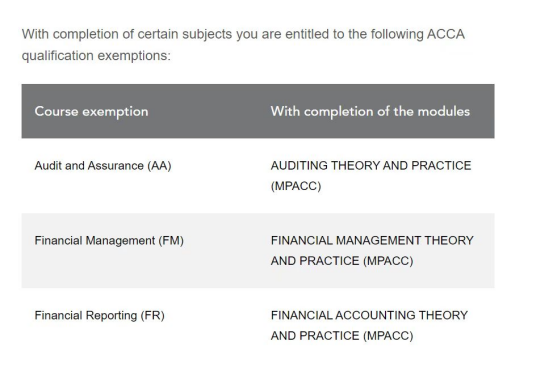
Task: Click the Course exemption column header
Action: click(91, 112)
